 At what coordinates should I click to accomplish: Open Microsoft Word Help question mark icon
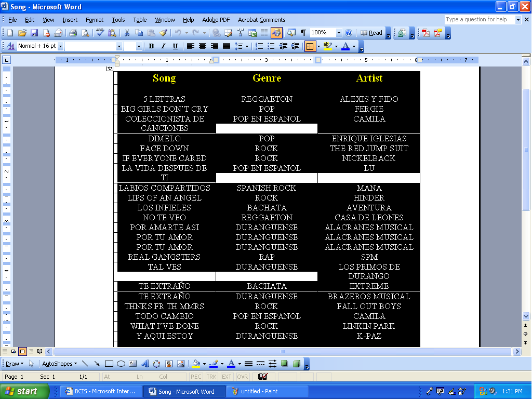(x=349, y=33)
